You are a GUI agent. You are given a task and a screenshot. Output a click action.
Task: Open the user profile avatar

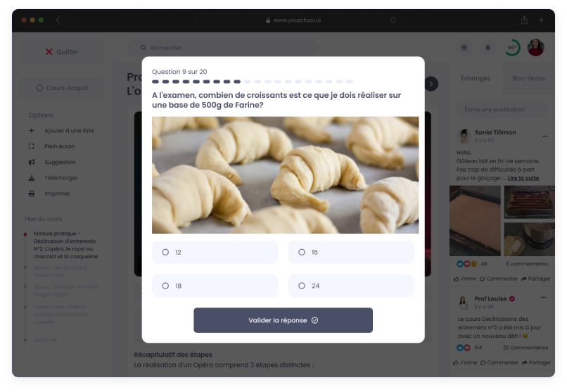[536, 47]
